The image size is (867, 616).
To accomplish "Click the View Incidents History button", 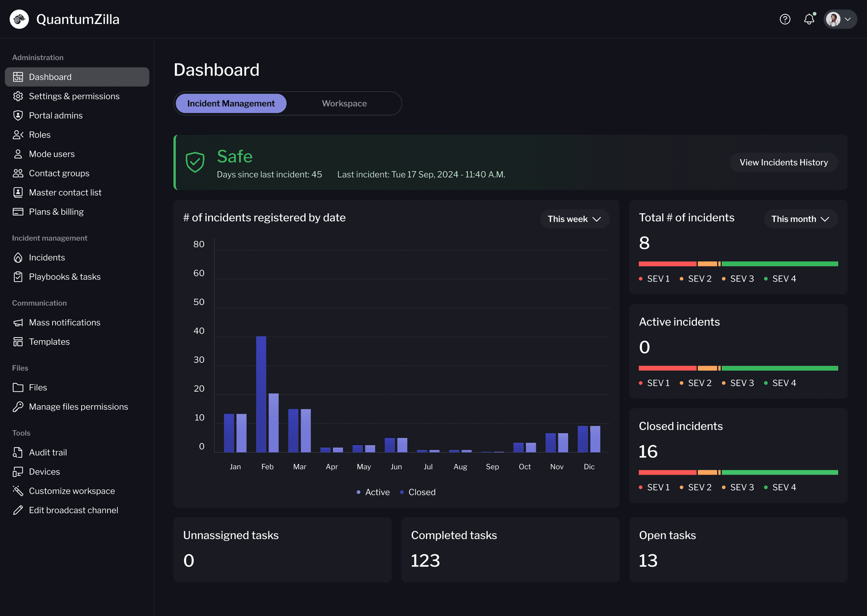I will click(x=784, y=162).
